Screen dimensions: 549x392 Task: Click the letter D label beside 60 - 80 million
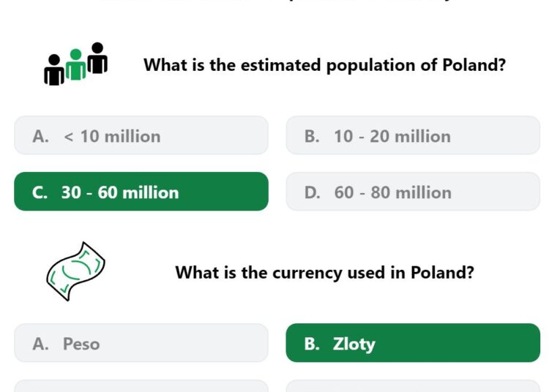point(312,192)
